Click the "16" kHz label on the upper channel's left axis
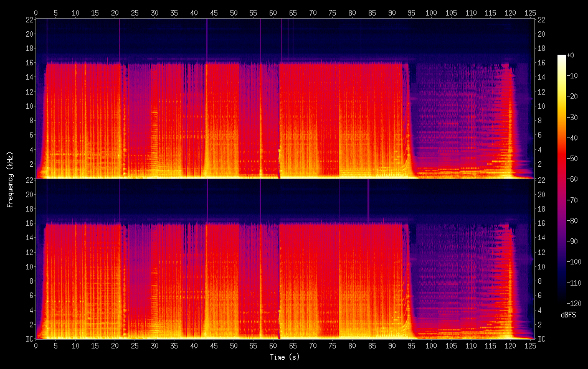Screen dimensions: 588x369 pos(29,63)
